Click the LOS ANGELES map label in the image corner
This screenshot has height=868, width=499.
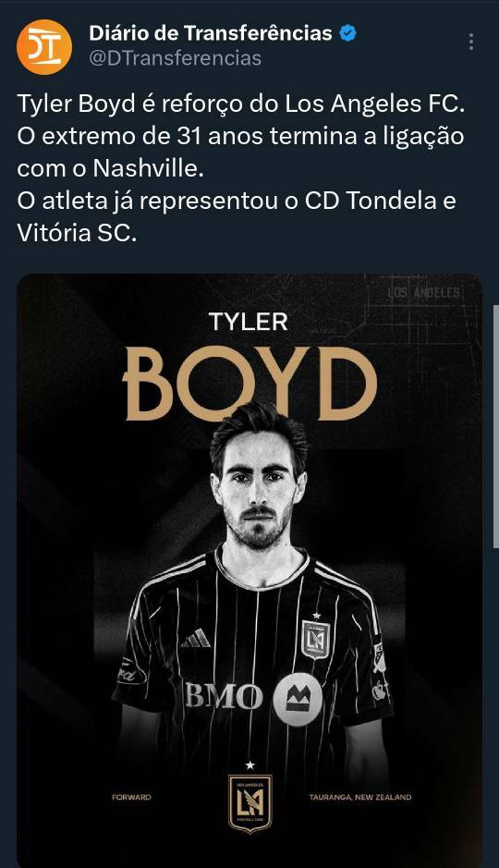pos(424,292)
